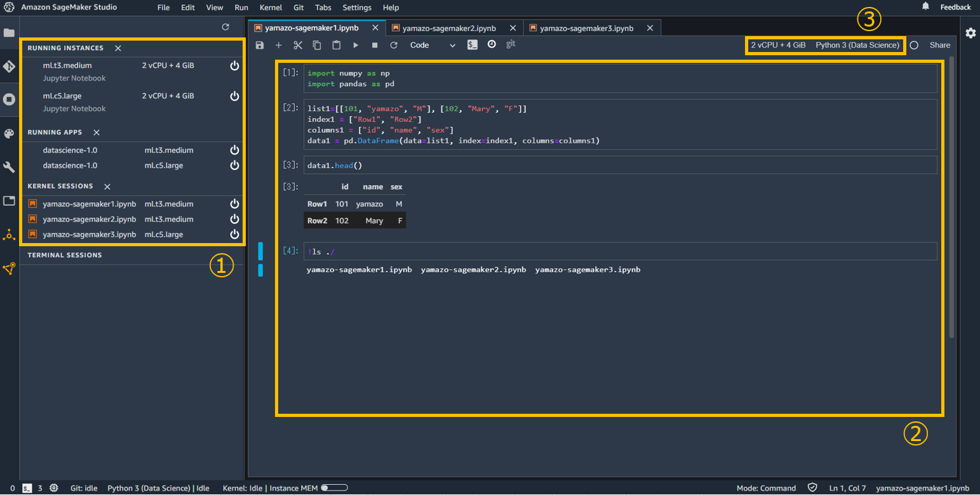Open the SageMaker Components sidebar icon
Image resolution: width=980 pixels, height=495 pixels.
(x=10, y=235)
